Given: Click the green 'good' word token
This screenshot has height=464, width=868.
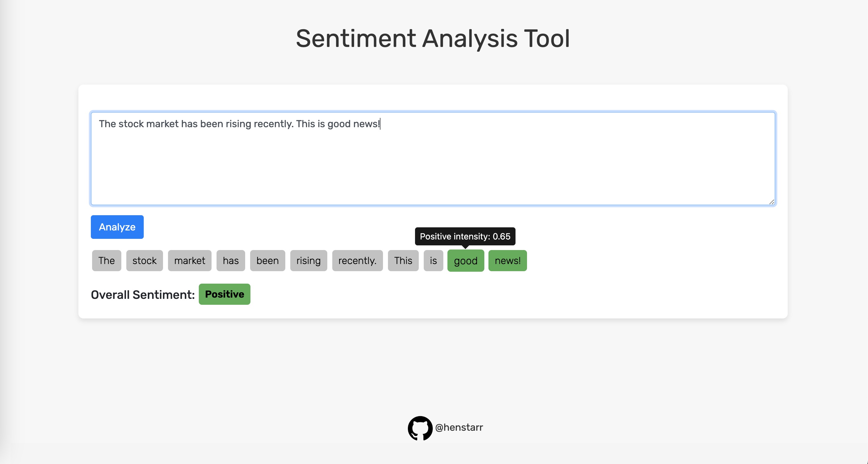Looking at the screenshot, I should (x=466, y=261).
